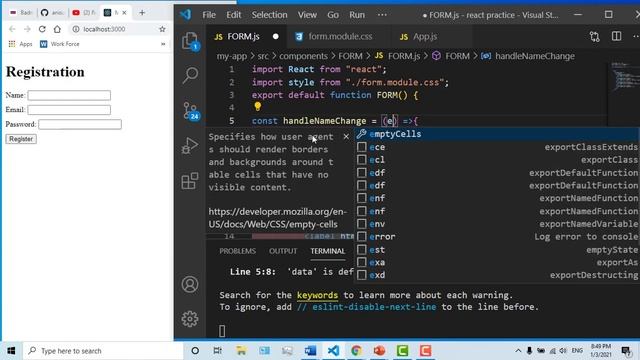Open the Work Force bookmark
This screenshot has height=360, width=640.
60,44
